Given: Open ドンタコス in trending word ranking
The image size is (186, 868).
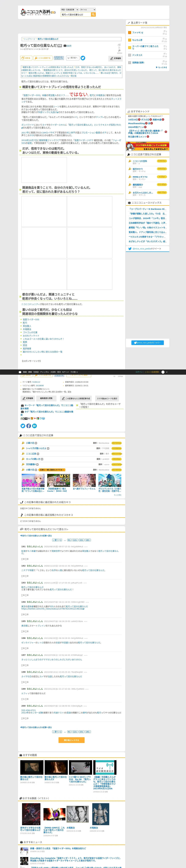Looking at the screenshot, I should [137, 55].
